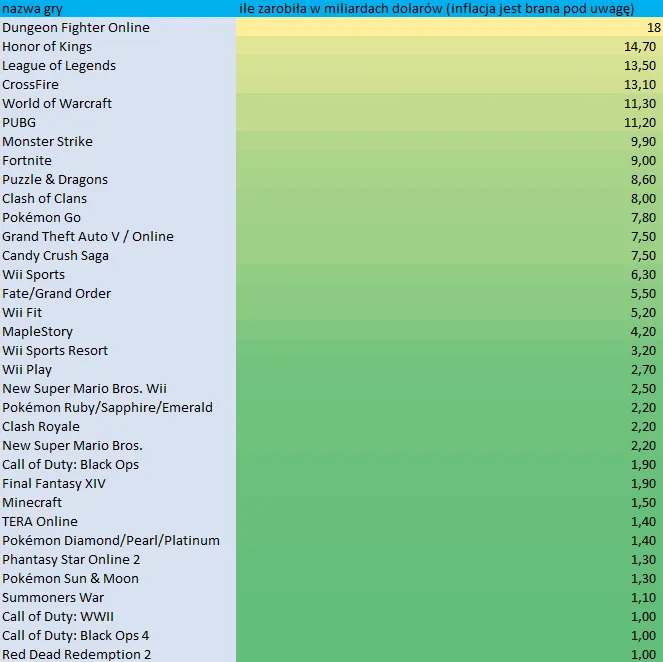Select the value 11,30 cell

click(449, 103)
